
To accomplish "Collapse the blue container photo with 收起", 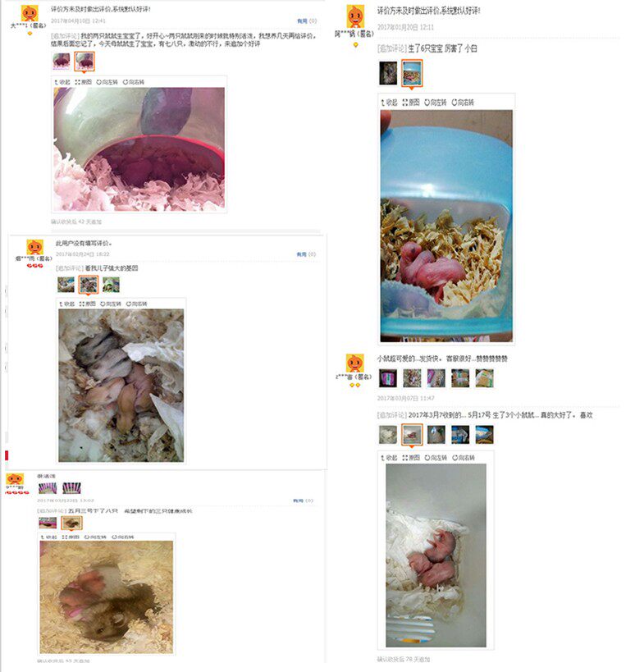I will coord(389,103).
